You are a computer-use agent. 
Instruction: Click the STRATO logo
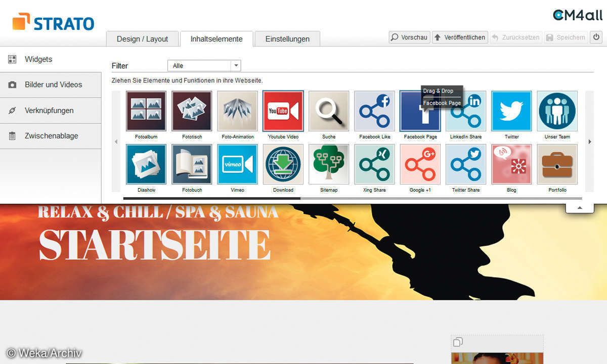click(x=53, y=22)
